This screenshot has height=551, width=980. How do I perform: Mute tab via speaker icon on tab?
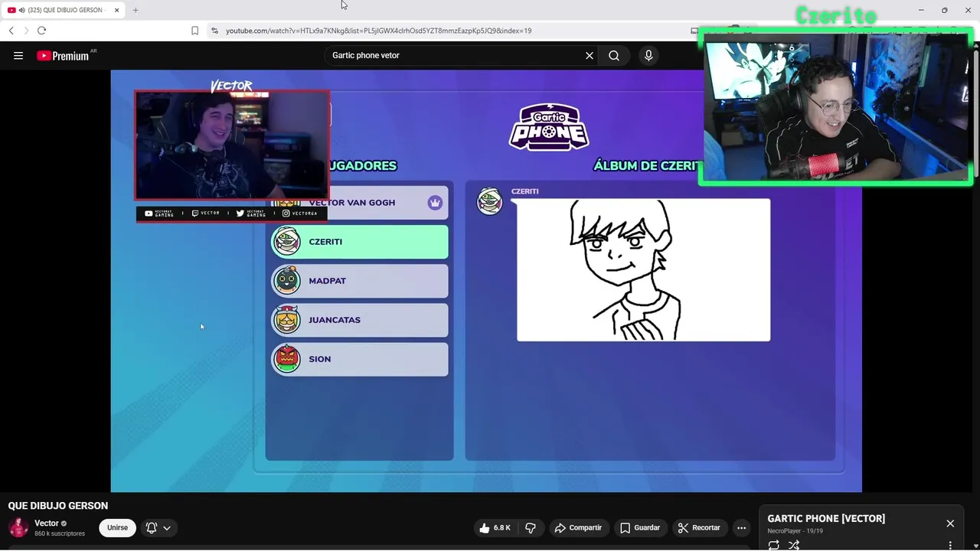click(21, 10)
